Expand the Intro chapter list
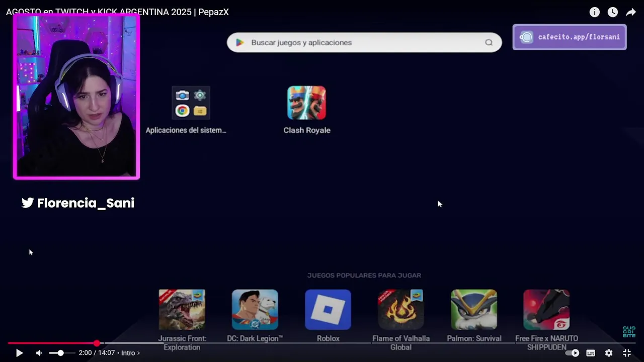This screenshot has width=644, height=362. coord(131,353)
